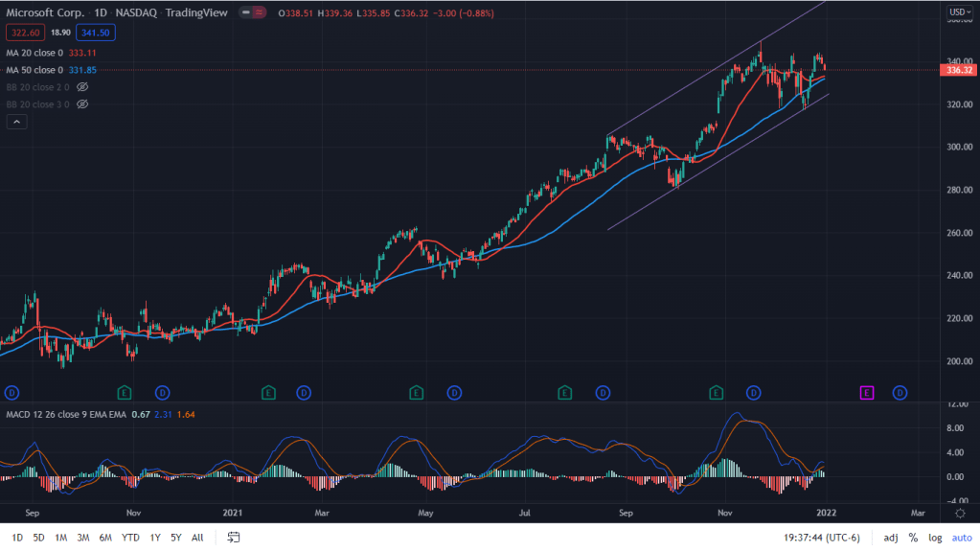Show the hidden BB 20 close 2 indicator
Viewport: 980px width, 551px height.
point(82,87)
